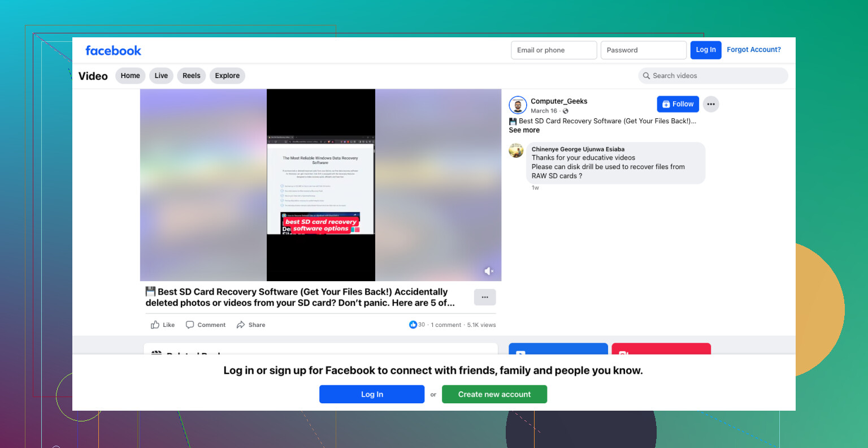Open more options beside video title
This screenshot has height=448, width=868.
point(485,297)
